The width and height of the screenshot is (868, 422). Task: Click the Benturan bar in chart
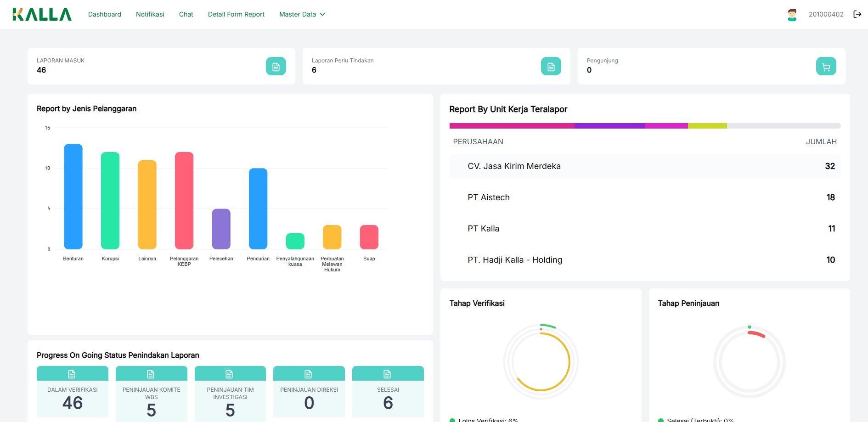coord(73,197)
